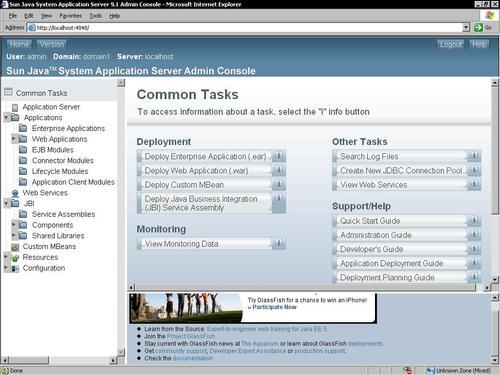Click Deploy Enterprise Application (.ear)
Viewport: 500px width, 375px height.
(205, 156)
